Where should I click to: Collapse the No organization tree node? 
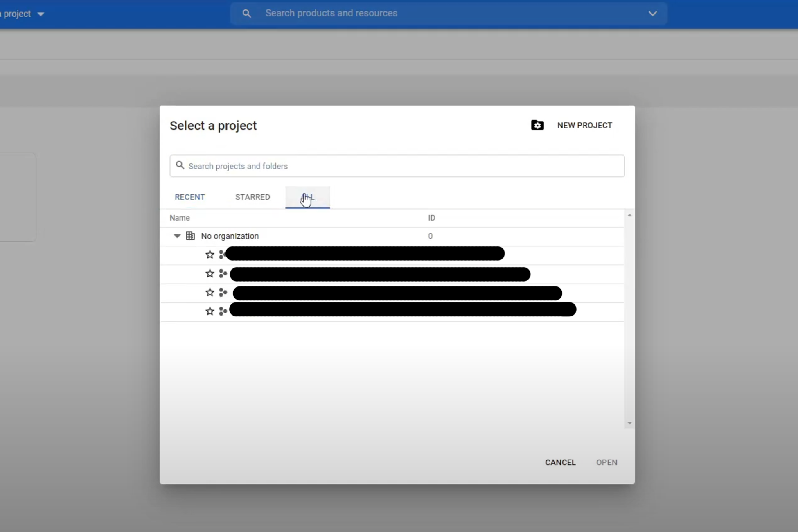pos(177,236)
